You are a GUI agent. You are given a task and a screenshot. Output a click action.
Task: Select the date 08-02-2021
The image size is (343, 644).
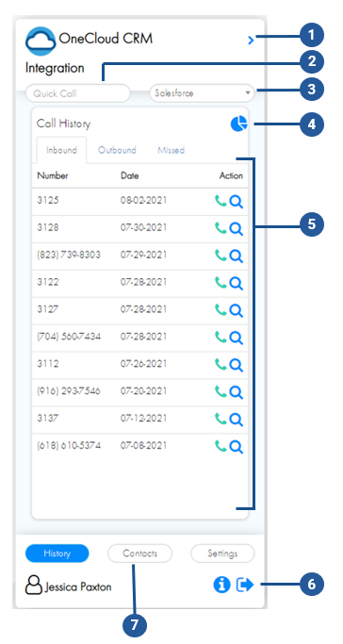point(143,201)
